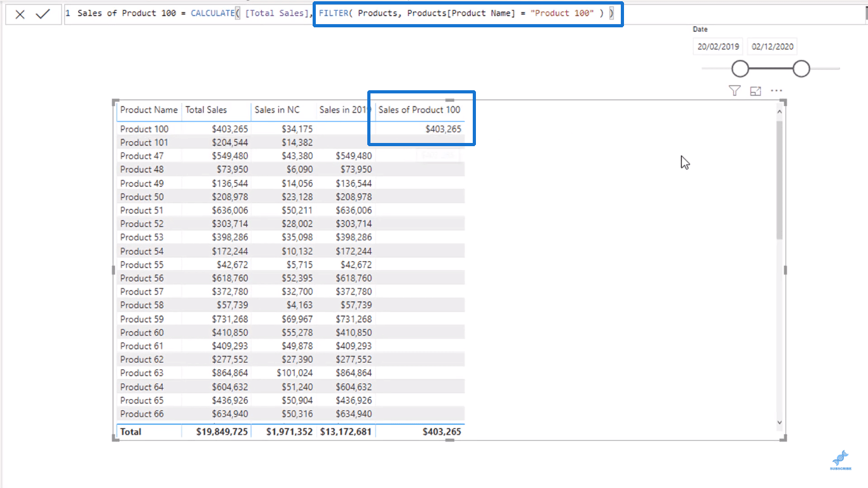Viewport: 868px width, 488px height.
Task: Select the Product 58 row name
Action: click(142, 305)
